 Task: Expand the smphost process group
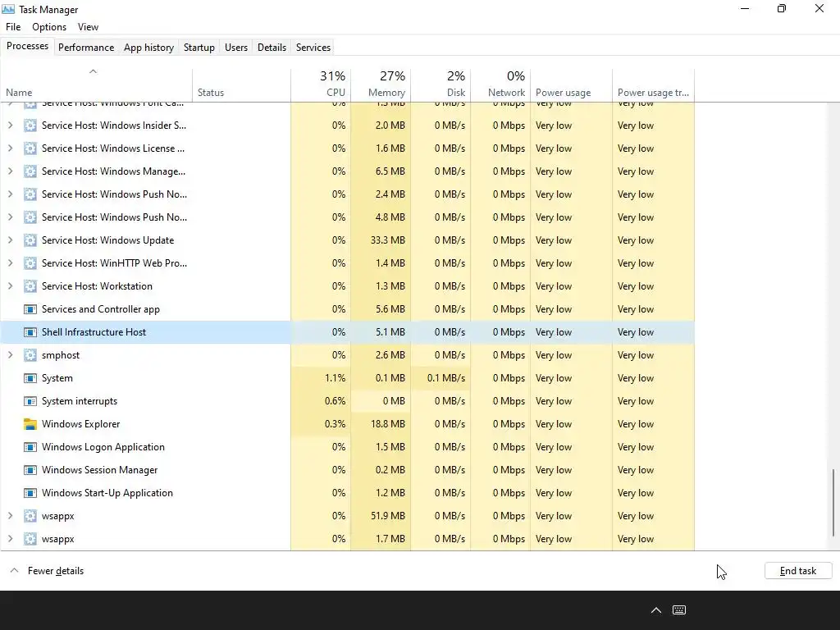pyautogui.click(x=10, y=355)
